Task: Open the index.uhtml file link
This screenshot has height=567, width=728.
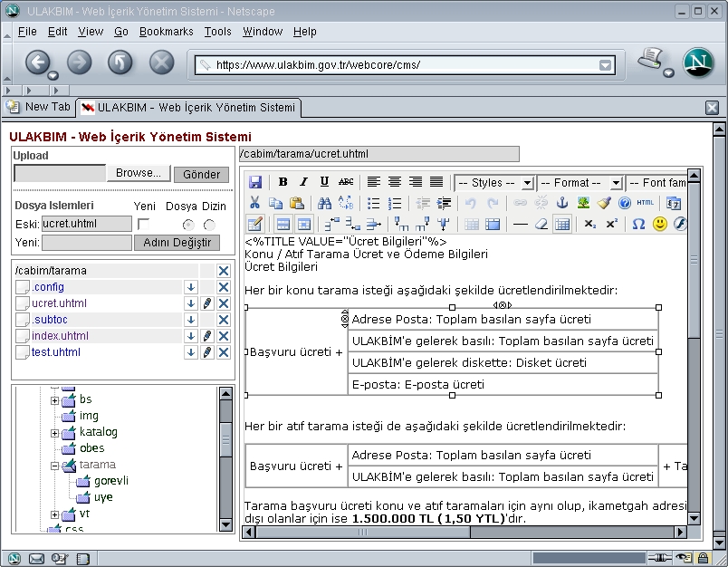Action: (x=60, y=336)
